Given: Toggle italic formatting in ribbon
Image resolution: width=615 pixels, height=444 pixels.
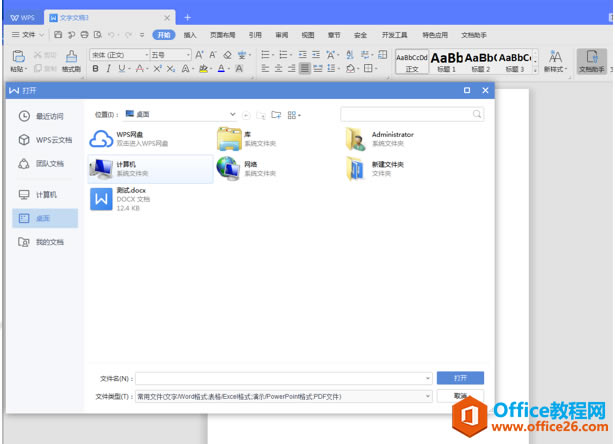Looking at the screenshot, I should tap(108, 69).
